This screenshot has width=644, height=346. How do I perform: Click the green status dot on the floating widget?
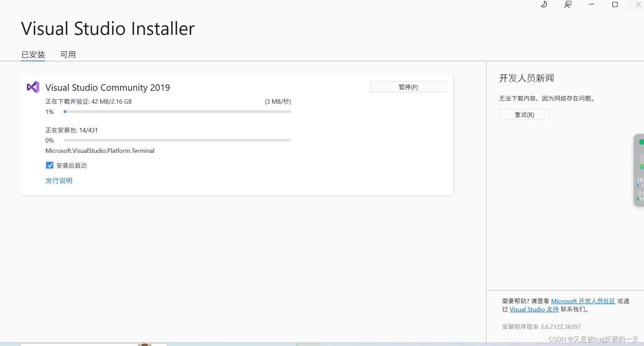coord(641,142)
